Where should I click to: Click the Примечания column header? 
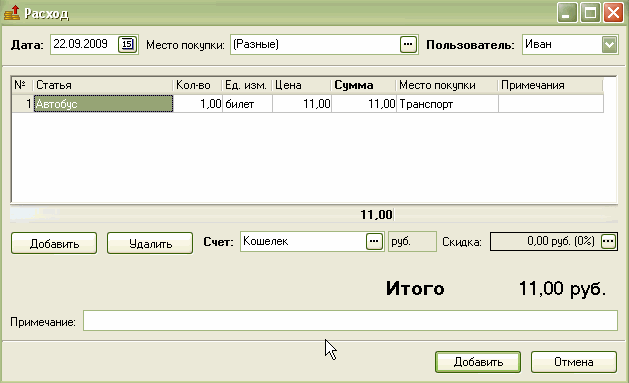point(550,85)
